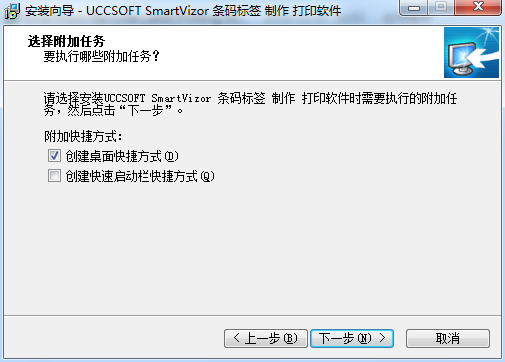
Task: Minimize the setup wizard window
Action: coord(414,7)
